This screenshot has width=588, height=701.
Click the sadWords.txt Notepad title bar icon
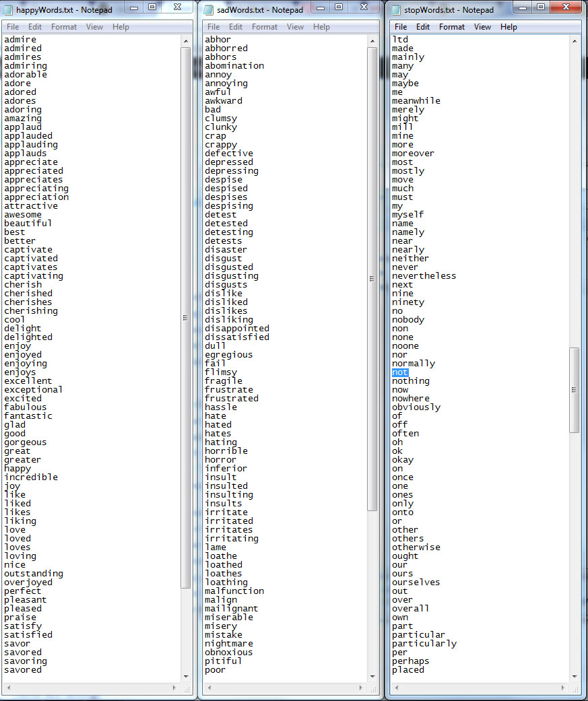pyautogui.click(x=209, y=9)
